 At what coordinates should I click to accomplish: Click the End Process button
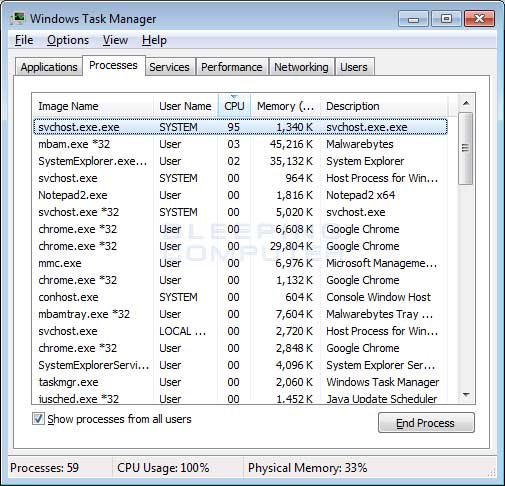click(x=426, y=423)
